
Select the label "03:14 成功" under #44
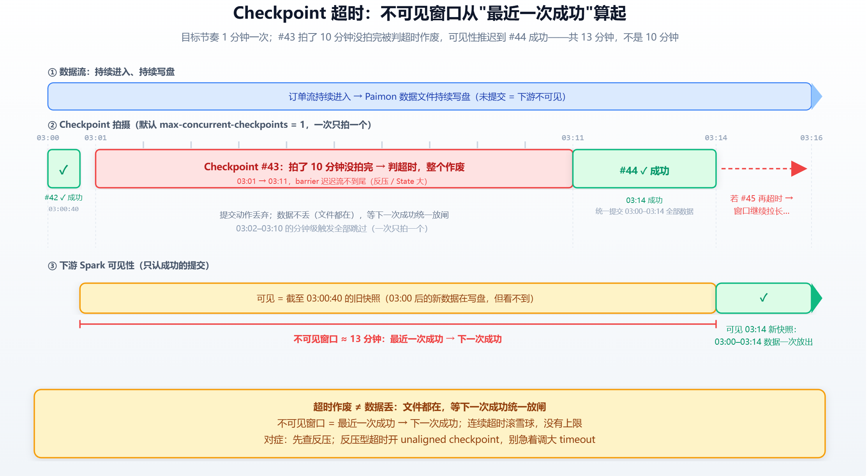(644, 200)
